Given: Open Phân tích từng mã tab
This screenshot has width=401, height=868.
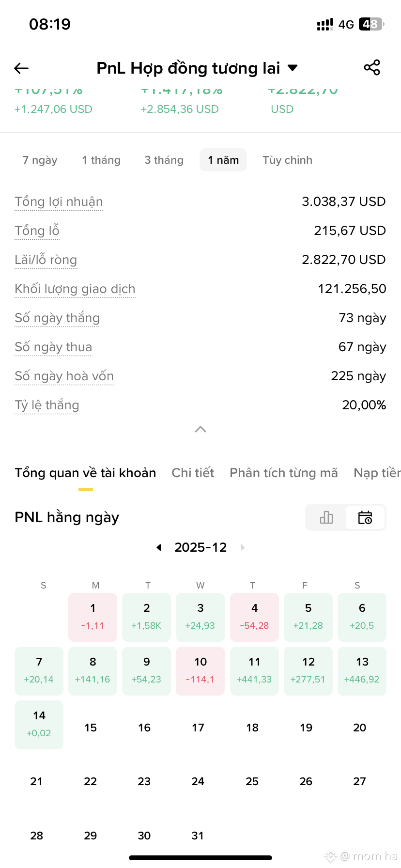Looking at the screenshot, I should coord(284,473).
